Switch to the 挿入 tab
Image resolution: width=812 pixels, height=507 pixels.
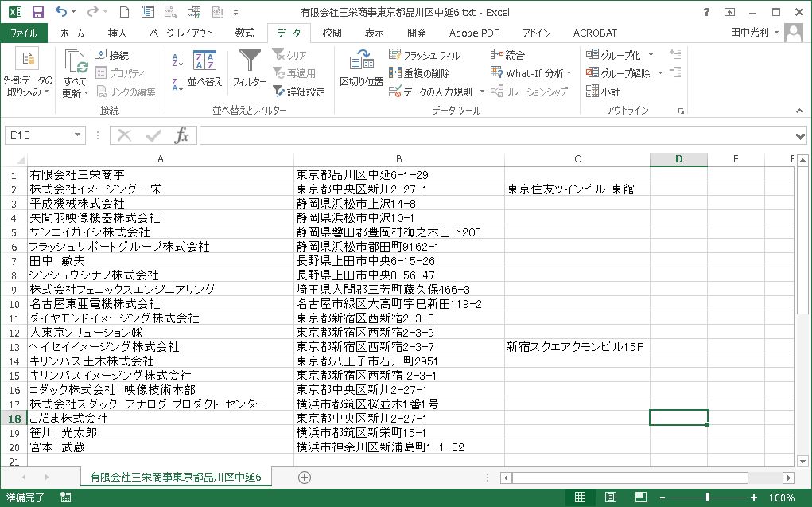coord(117,33)
